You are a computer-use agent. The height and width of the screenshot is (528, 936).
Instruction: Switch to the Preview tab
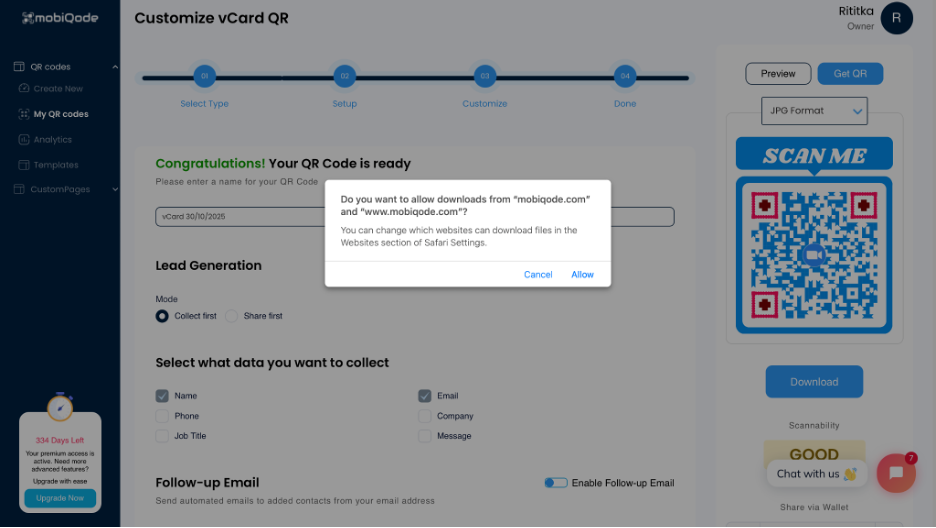[x=778, y=74]
